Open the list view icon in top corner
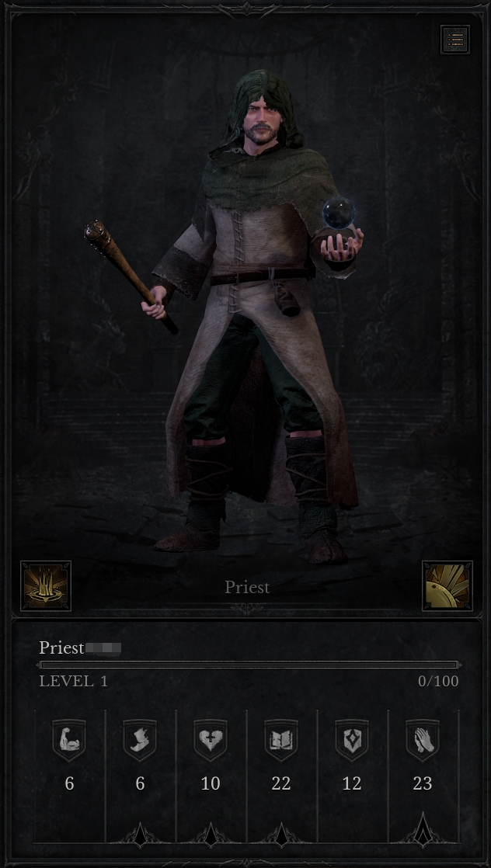This screenshot has width=491, height=868. pyautogui.click(x=455, y=40)
